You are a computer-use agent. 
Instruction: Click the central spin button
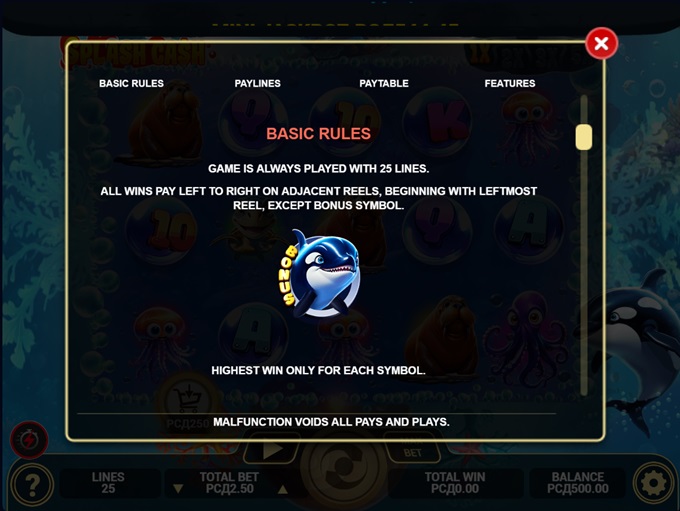[x=343, y=466]
